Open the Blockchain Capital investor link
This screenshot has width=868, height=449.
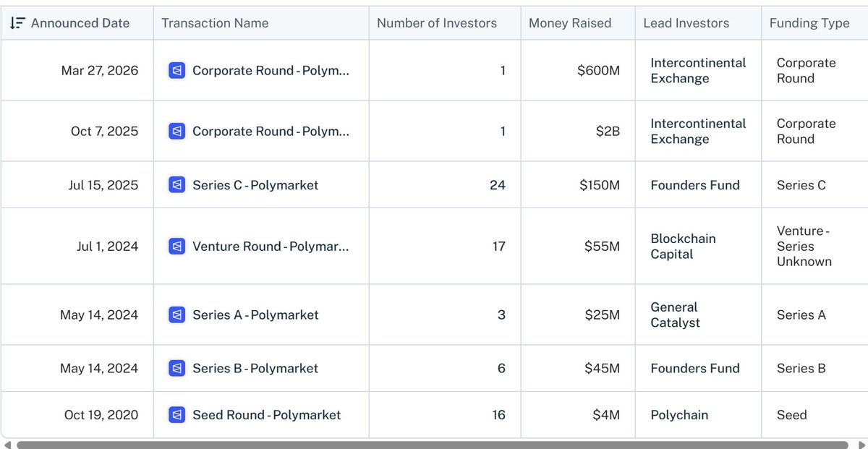point(683,247)
